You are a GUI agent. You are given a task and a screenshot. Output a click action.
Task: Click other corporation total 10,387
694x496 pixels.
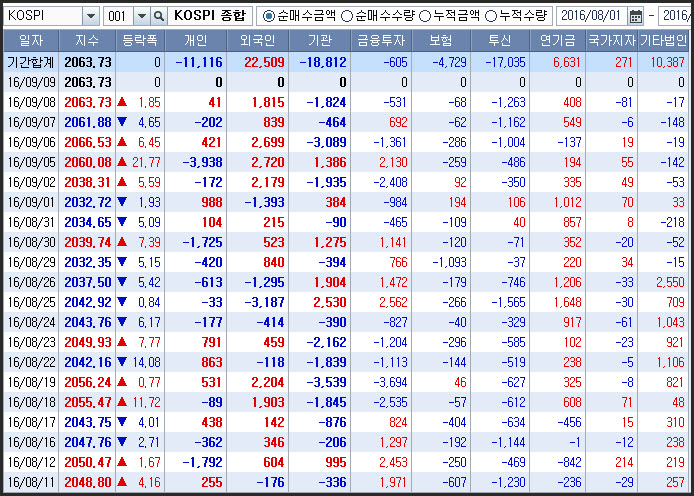(667, 62)
